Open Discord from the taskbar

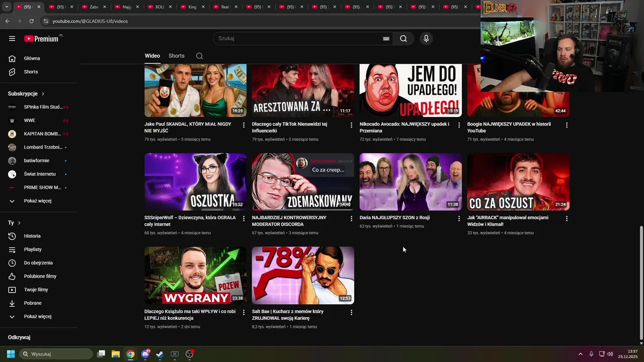pyautogui.click(x=145, y=354)
